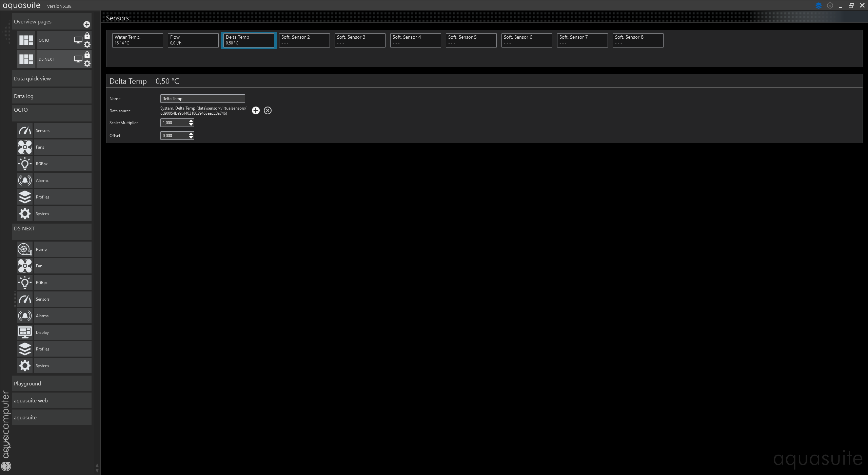Toggle lock on D5 NEXT overview page
Viewport: 868px width, 475px height.
click(x=87, y=55)
